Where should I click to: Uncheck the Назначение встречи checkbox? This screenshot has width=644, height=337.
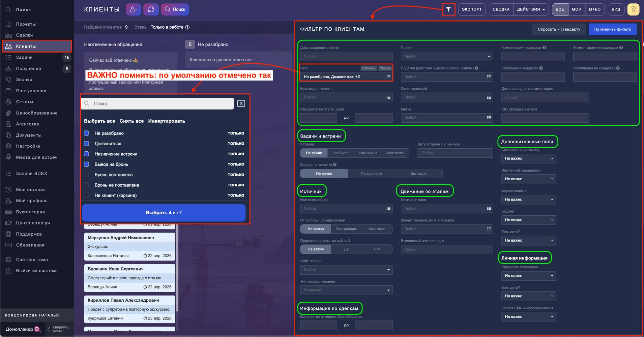[87, 154]
